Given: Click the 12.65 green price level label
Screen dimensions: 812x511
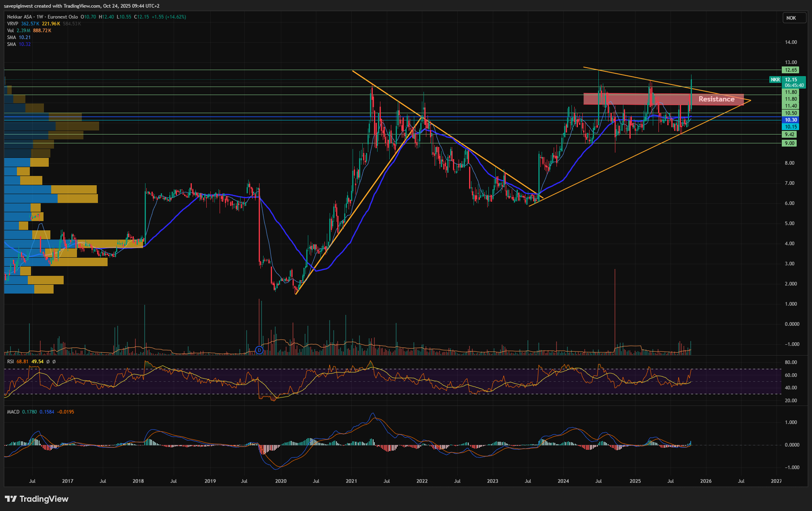Looking at the screenshot, I should click(x=791, y=70).
